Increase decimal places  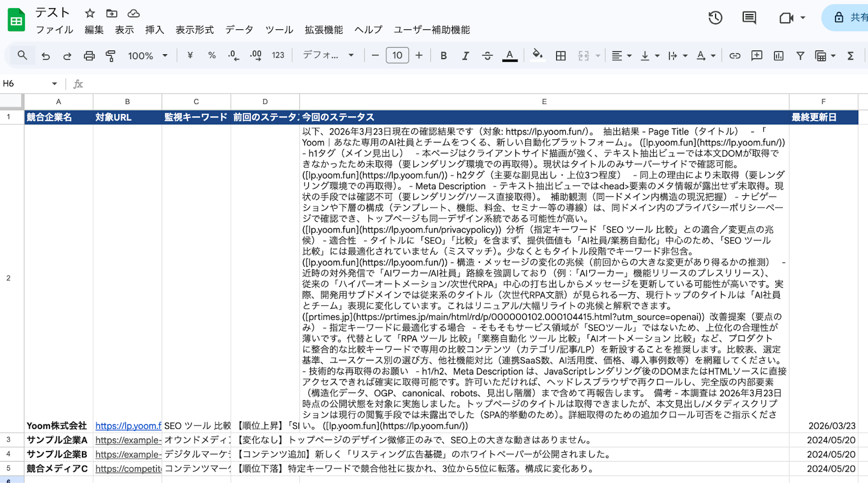tap(256, 55)
